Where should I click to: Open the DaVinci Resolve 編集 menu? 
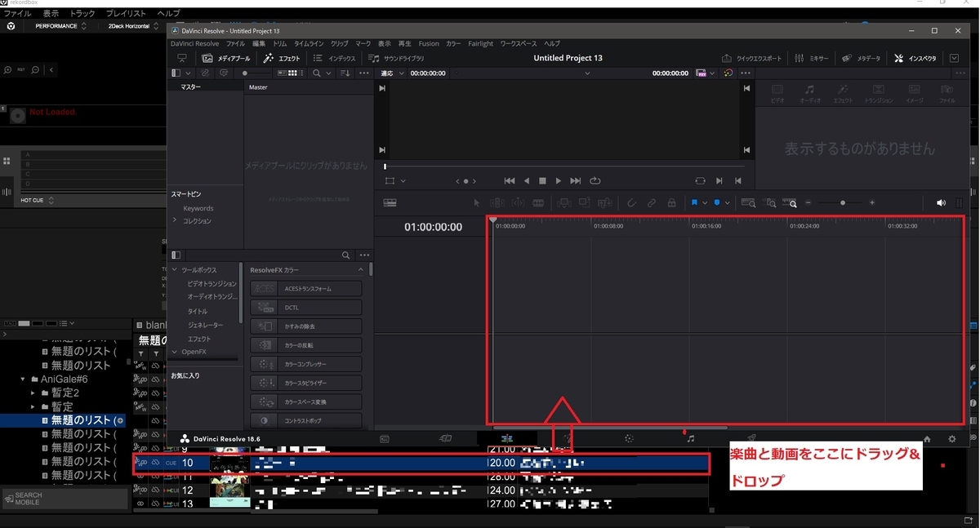(x=259, y=43)
